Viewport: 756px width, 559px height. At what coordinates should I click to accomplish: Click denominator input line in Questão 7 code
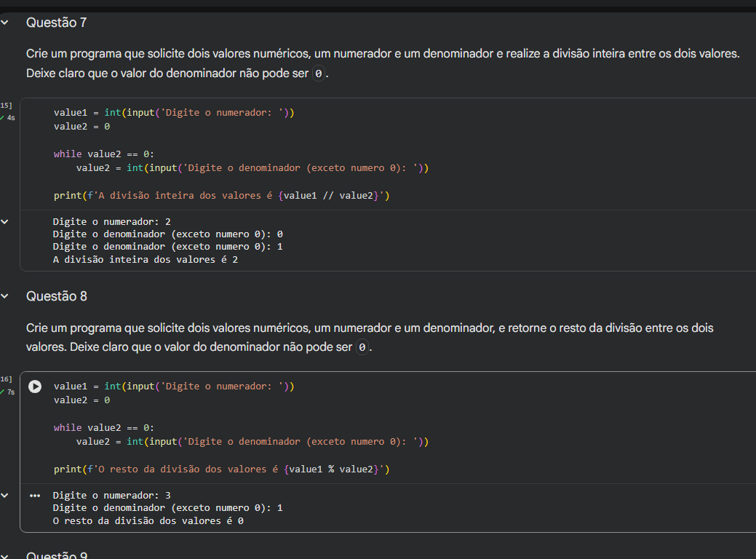(252, 168)
